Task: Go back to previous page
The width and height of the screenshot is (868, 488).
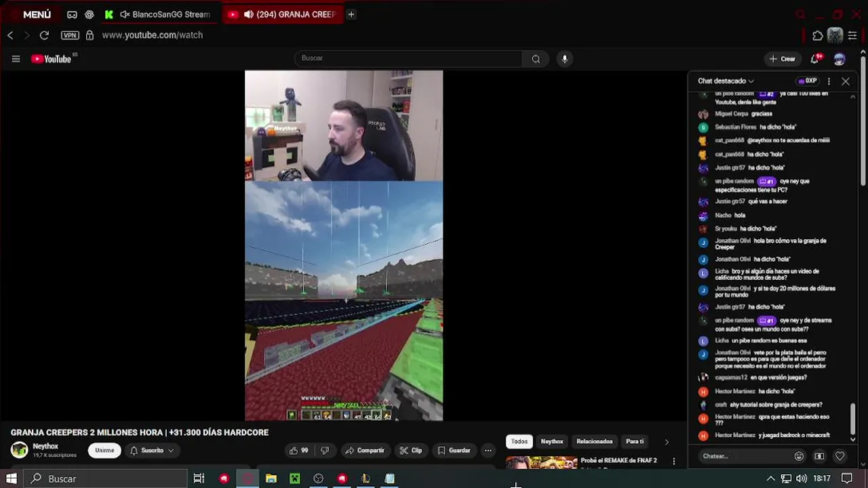Action: 10,35
